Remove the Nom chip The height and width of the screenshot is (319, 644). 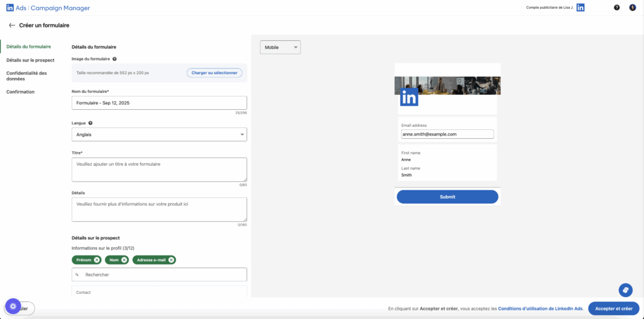click(124, 260)
